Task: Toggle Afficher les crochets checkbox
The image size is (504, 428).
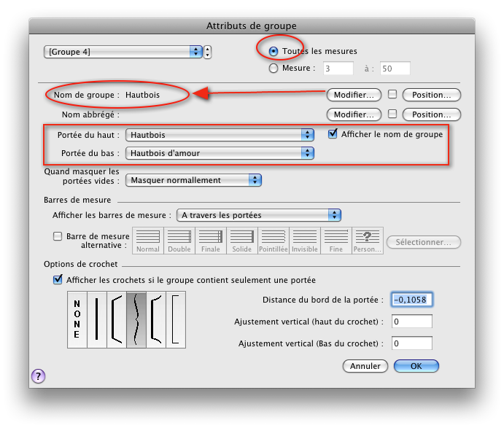Action: click(x=58, y=280)
